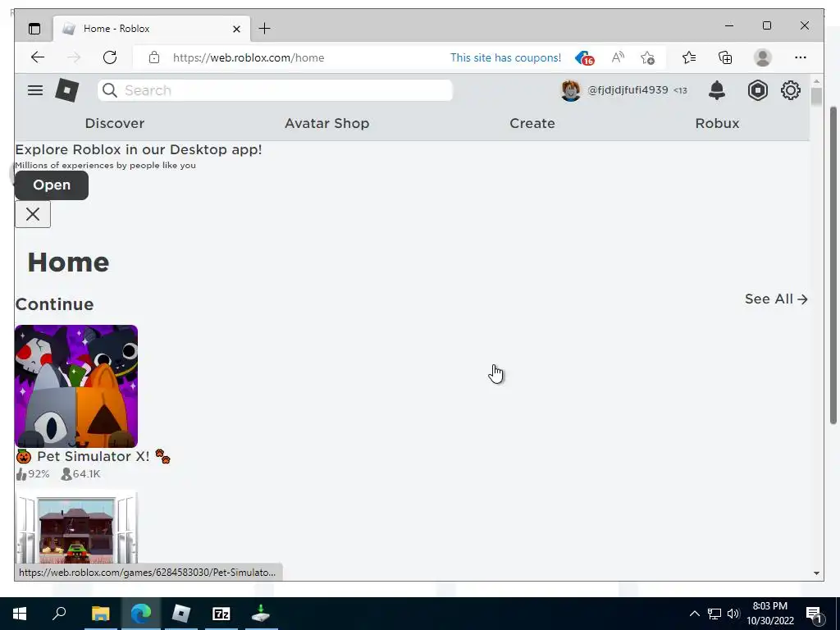
Task: Click the Roblox logo icon
Action: point(67,90)
